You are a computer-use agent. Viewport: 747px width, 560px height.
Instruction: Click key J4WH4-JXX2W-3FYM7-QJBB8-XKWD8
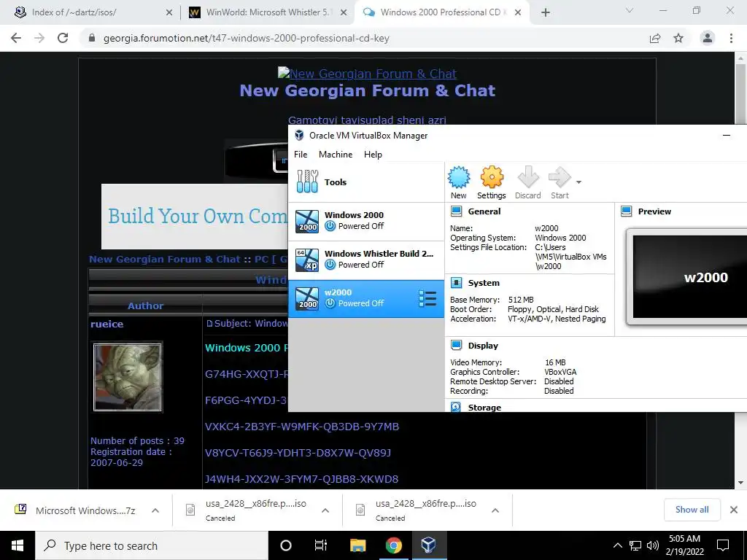coord(301,479)
